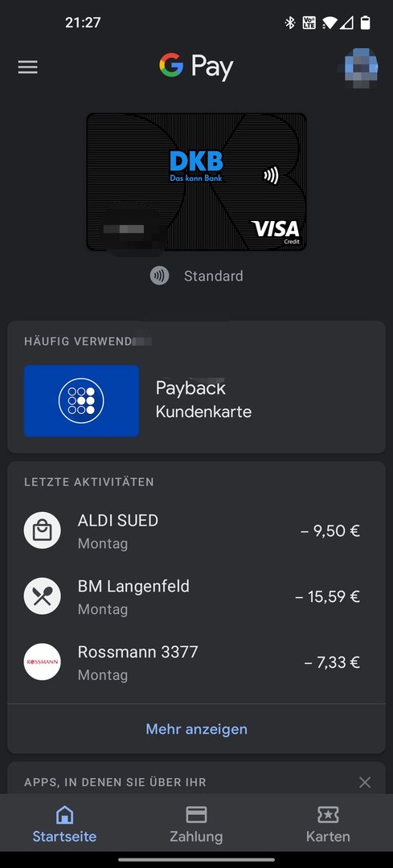Open the ALDI SUED transaction
Screen dimensions: 393x868
pyautogui.click(x=196, y=531)
